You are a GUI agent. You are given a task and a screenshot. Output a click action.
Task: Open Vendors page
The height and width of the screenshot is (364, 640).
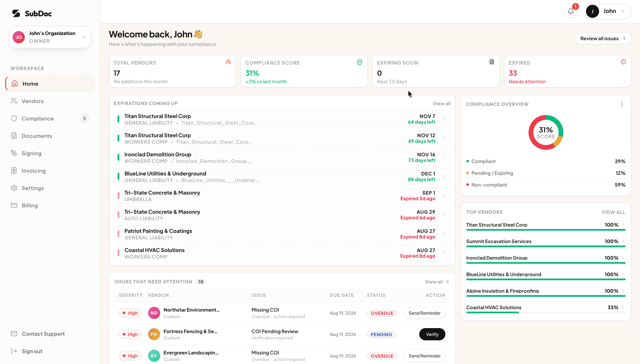(x=50, y=101)
